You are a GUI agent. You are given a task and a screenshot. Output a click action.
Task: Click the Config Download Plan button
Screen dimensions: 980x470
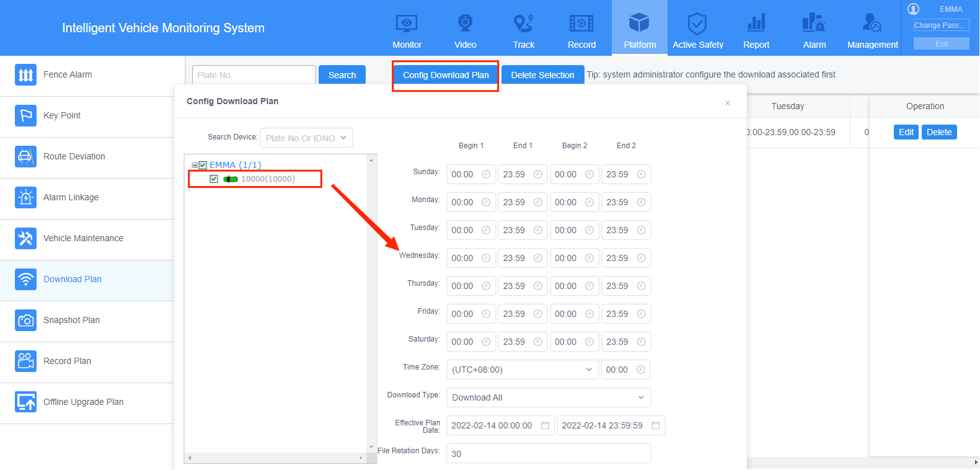(446, 75)
